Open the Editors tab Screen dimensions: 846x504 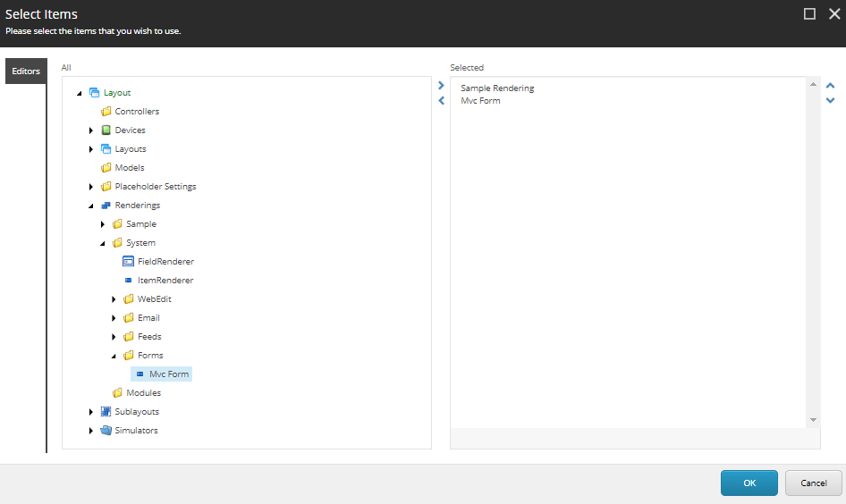(x=26, y=71)
